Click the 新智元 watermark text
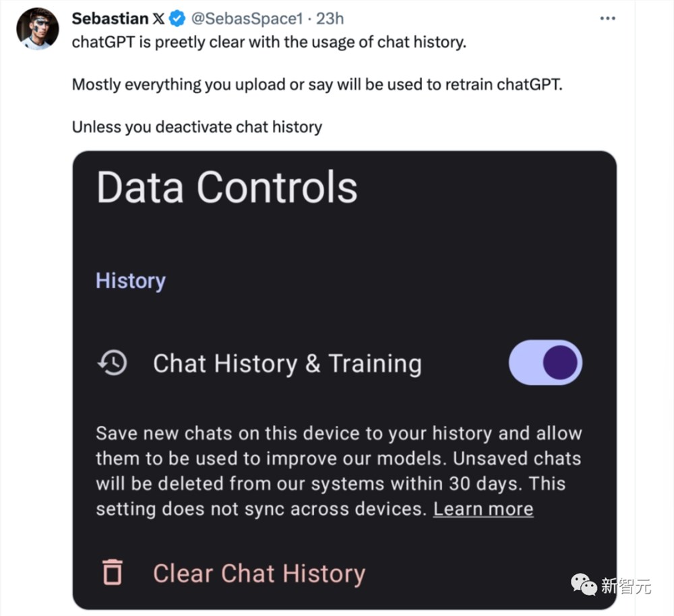Screen dimensions: 674x616 coord(626,586)
